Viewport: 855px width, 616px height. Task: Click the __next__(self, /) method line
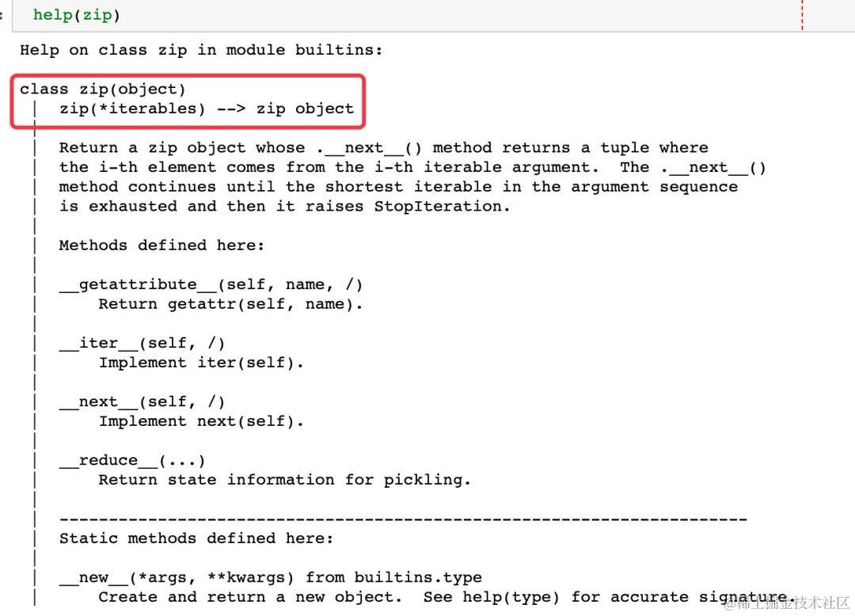point(142,402)
